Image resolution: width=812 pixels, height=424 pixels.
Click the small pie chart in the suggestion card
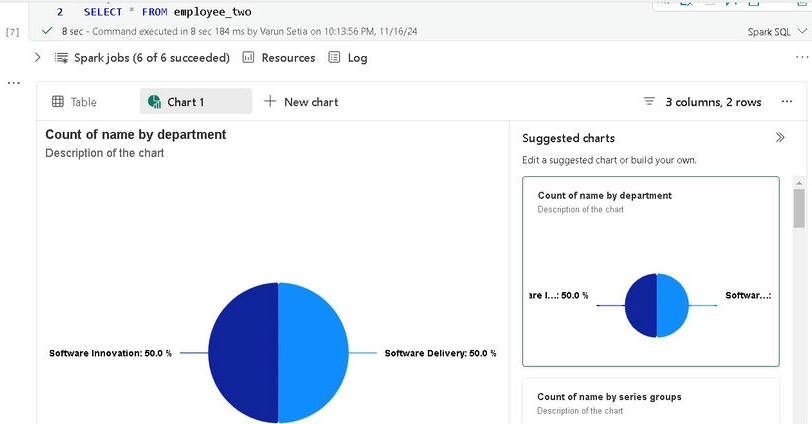tap(657, 305)
